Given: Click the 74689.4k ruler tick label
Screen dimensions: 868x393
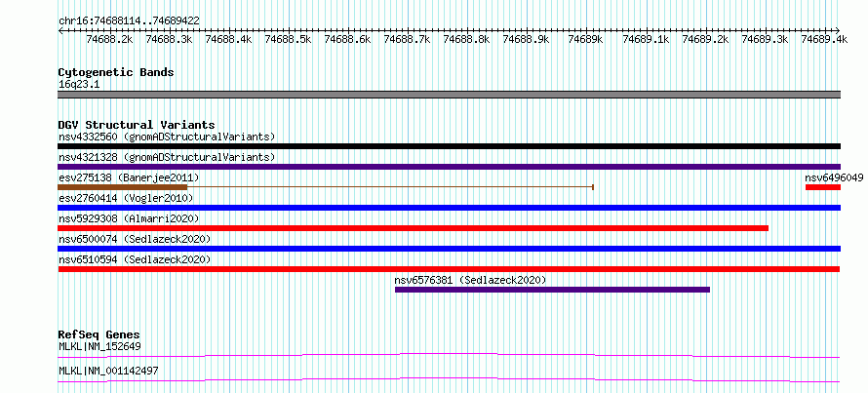Looking at the screenshot, I should (824, 39).
